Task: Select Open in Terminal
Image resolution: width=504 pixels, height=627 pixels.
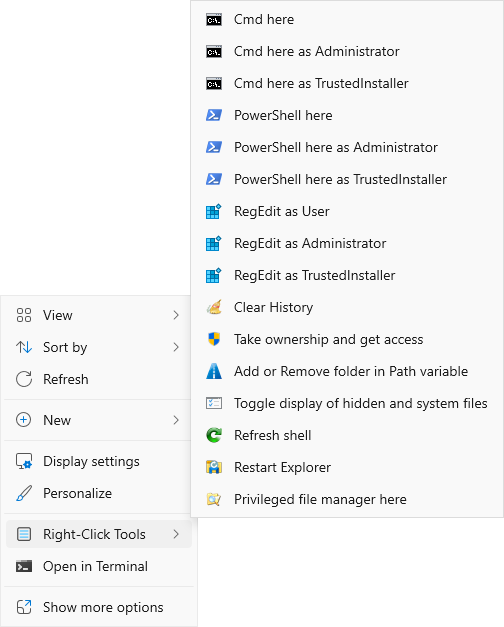Action: (x=99, y=566)
